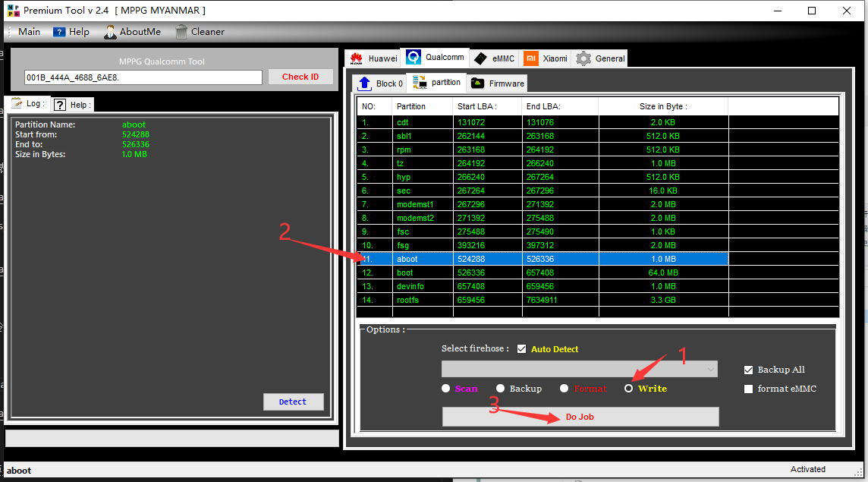Switch to the Block 0 tab
Viewport: 868px width, 482px height.
click(379, 83)
